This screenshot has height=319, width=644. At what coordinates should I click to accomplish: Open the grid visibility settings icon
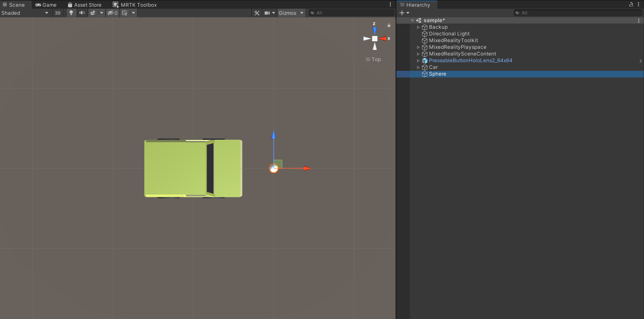click(x=125, y=13)
